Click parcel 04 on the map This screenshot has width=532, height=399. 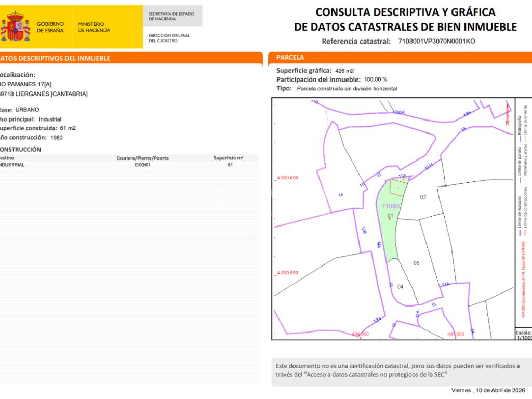(400, 287)
